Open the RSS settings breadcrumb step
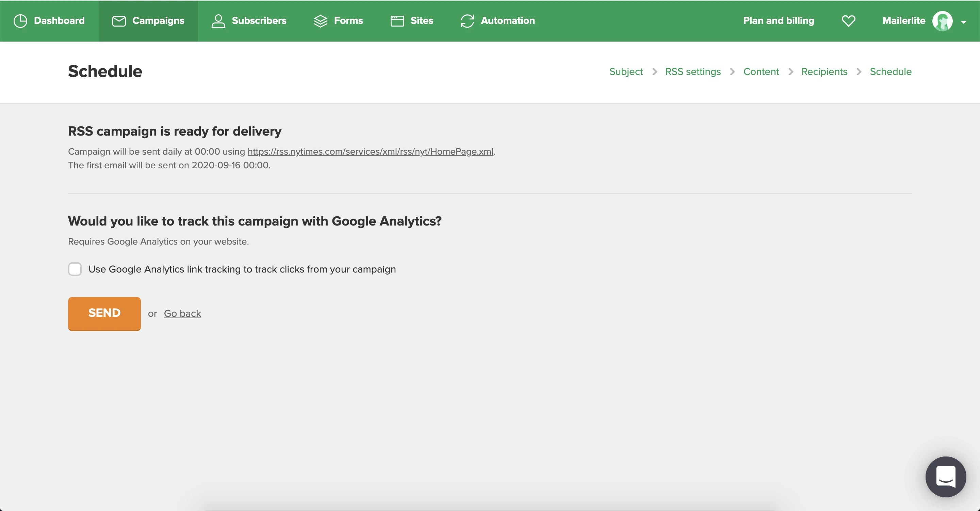980x511 pixels. pyautogui.click(x=693, y=72)
